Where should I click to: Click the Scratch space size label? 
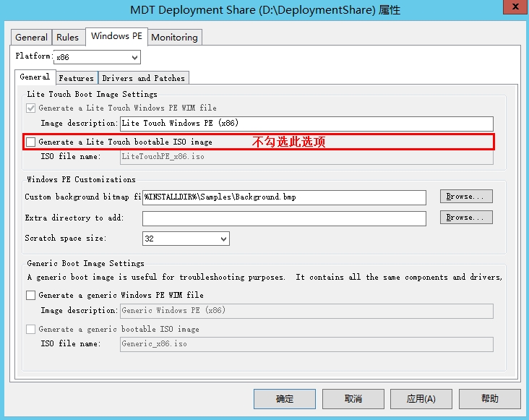point(66,238)
